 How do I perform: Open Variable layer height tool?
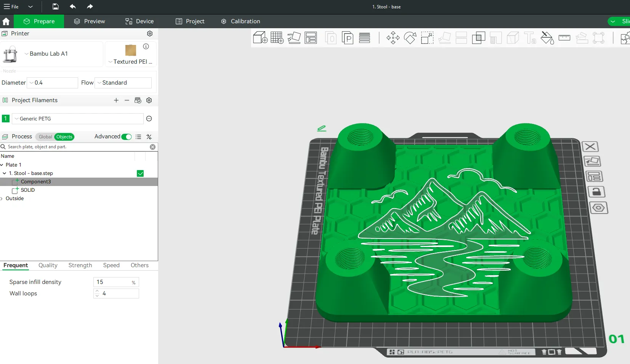point(365,38)
